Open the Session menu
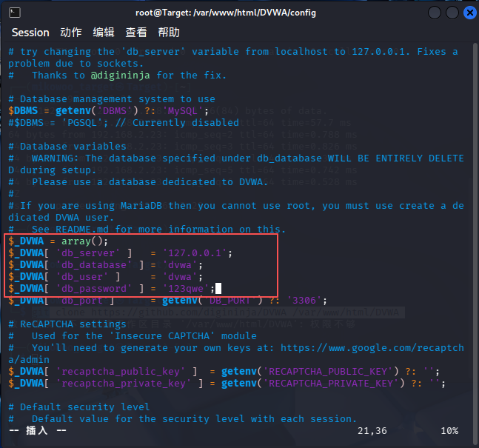The image size is (479, 448). (30, 33)
